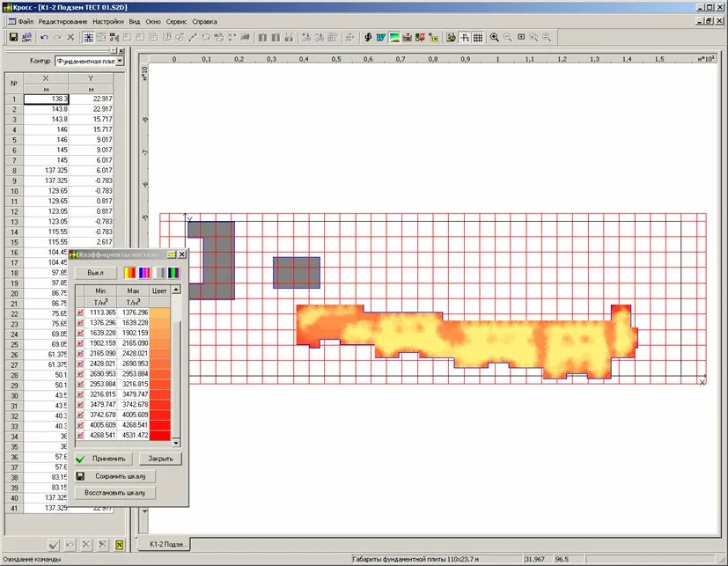728x566 pixels.
Task: Click the Восстановить шкалу button
Action: (115, 492)
